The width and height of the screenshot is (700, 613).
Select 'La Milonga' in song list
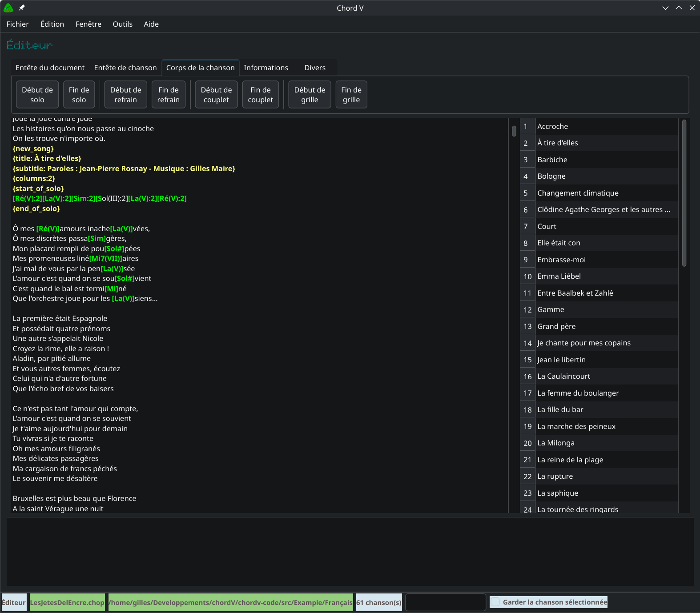[556, 443]
